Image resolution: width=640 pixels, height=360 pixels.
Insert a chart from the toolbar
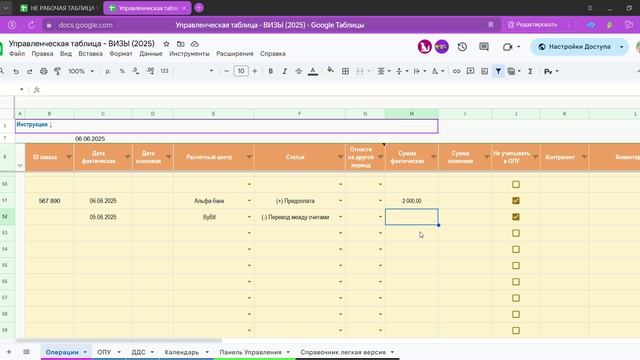pyautogui.click(x=484, y=71)
